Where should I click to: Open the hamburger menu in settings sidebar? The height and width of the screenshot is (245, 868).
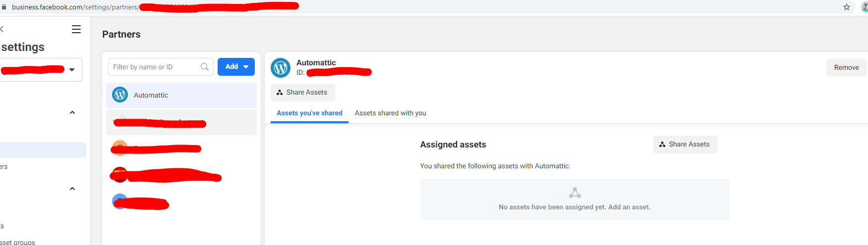click(76, 29)
